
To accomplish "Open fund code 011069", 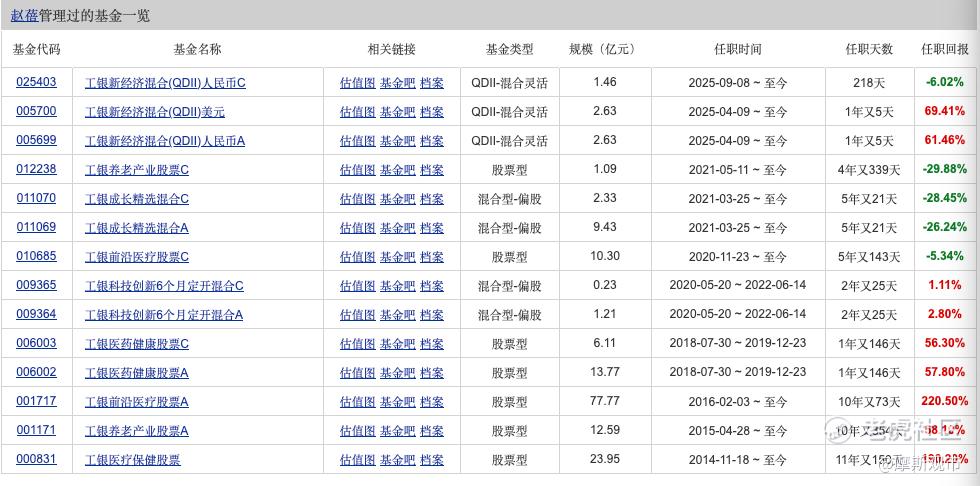I will (x=36, y=227).
